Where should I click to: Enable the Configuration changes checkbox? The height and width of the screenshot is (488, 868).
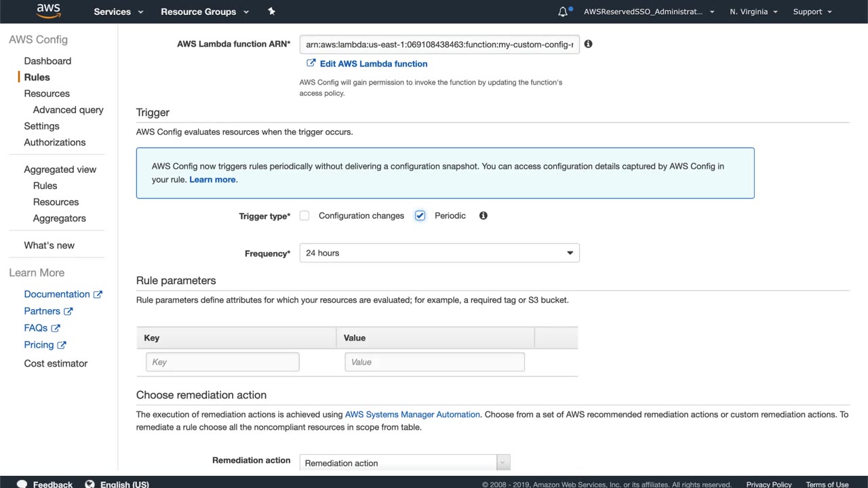[304, 216]
